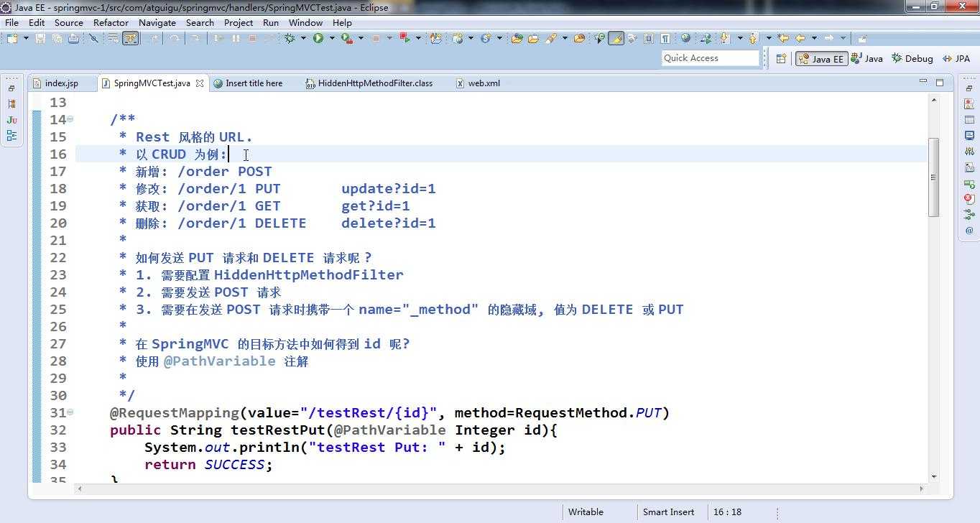
Task: Open the File menu
Action: [11, 22]
